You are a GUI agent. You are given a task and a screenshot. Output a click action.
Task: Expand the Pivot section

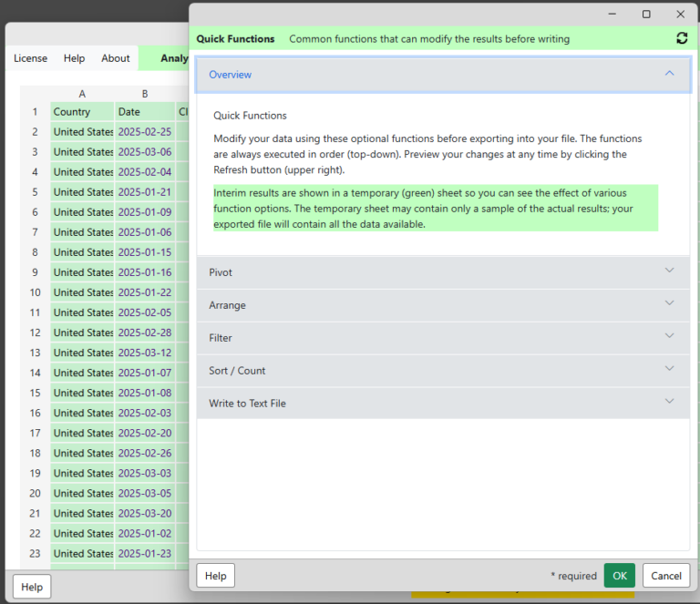pyautogui.click(x=443, y=272)
